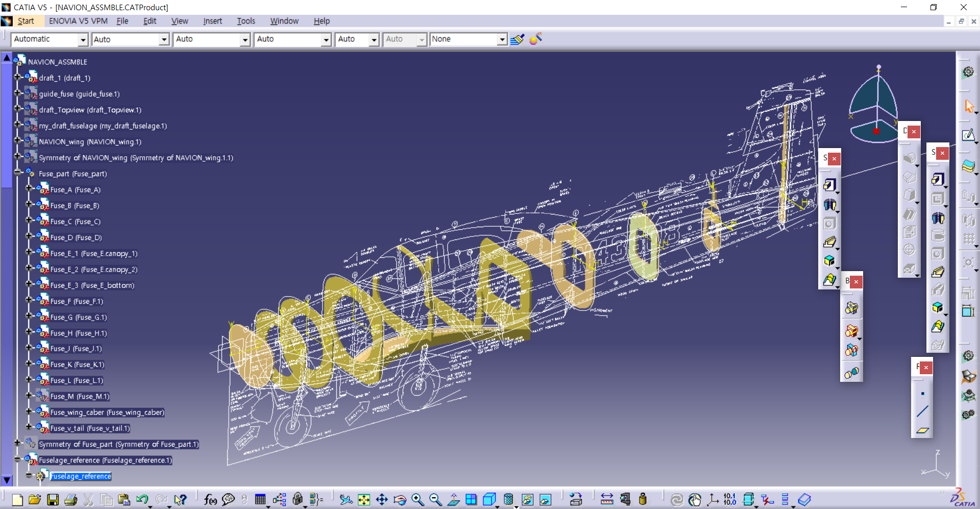980x509 pixels.
Task: Open the File menu
Action: [x=122, y=21]
